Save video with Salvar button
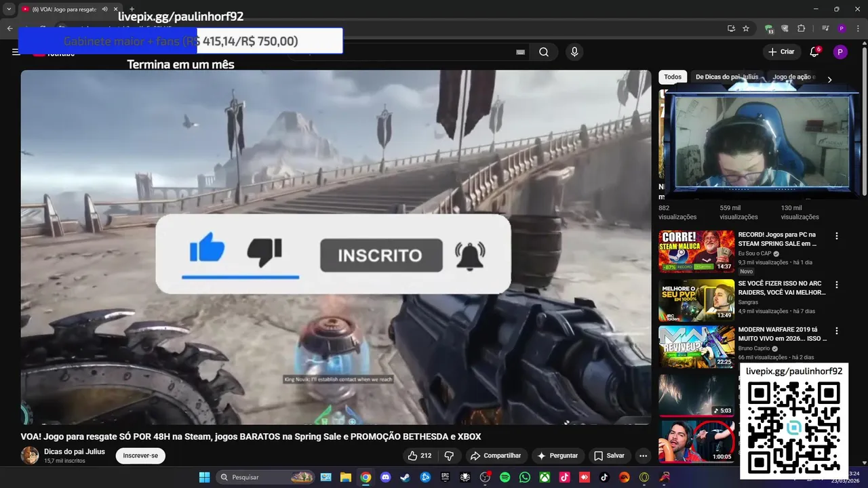 point(609,455)
